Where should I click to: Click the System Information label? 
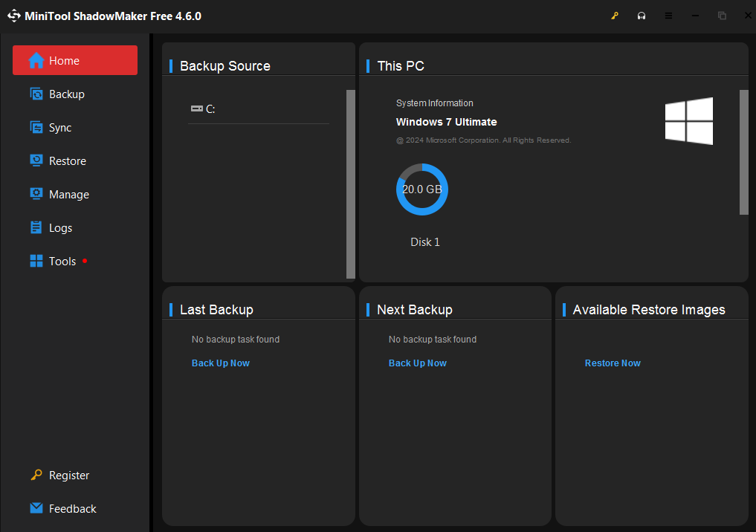click(434, 103)
